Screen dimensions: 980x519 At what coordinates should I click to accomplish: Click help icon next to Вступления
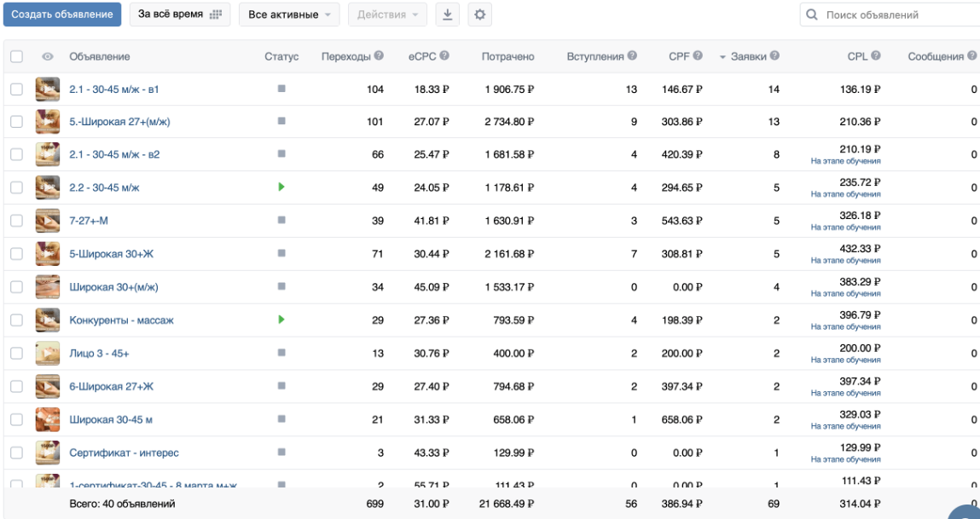tap(632, 56)
